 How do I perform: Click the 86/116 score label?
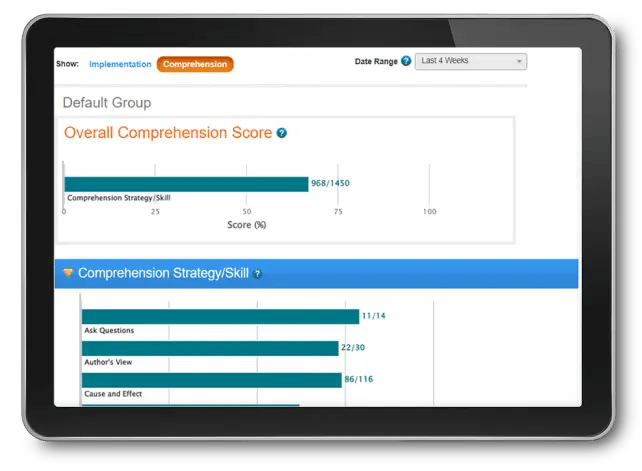pos(359,380)
